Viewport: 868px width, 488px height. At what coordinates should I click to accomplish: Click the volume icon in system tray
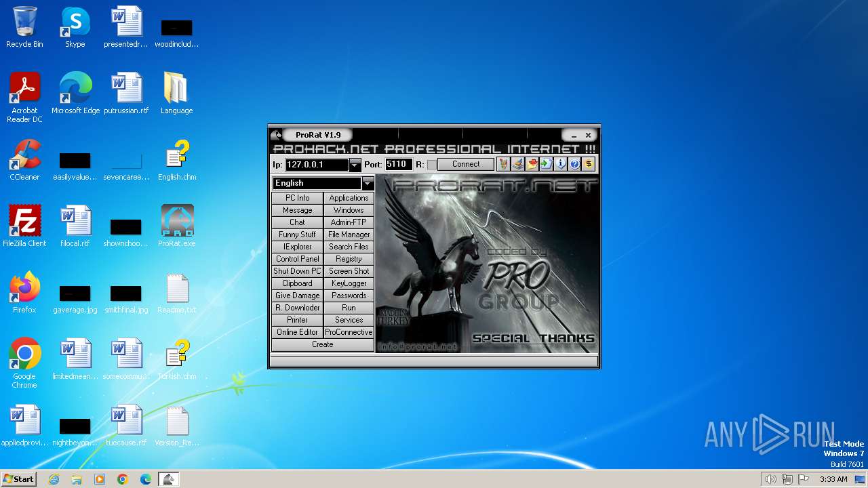(x=770, y=479)
